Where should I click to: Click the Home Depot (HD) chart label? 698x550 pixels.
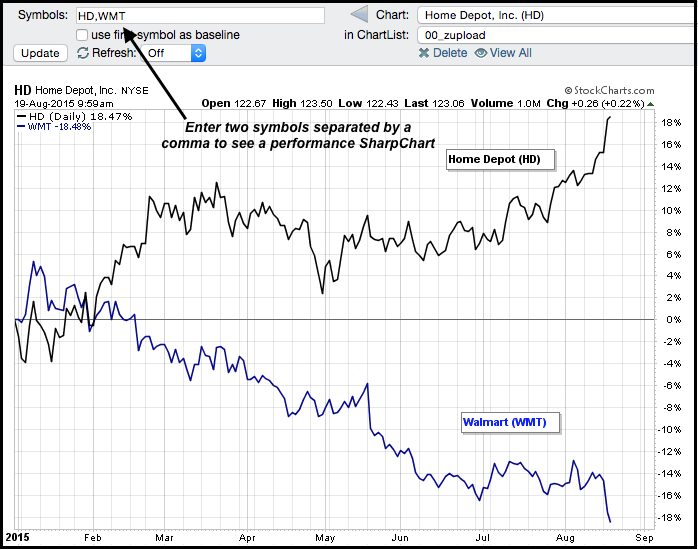501,160
